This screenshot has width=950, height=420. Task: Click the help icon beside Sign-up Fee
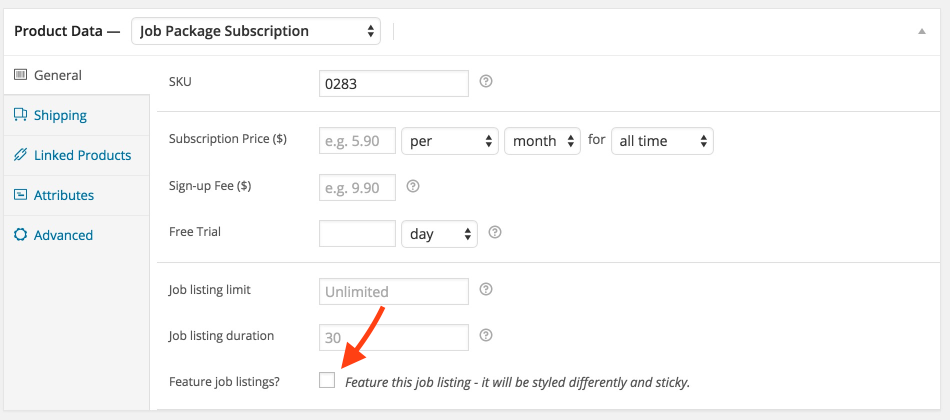click(x=413, y=186)
